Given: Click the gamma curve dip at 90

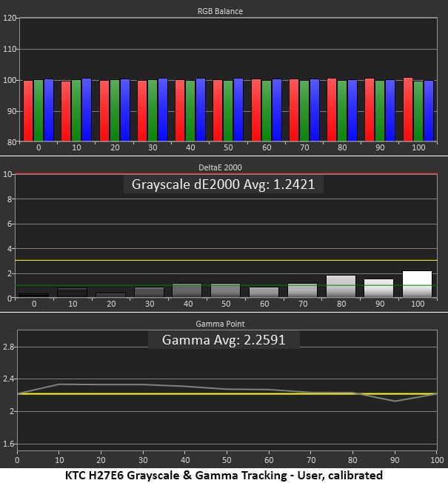Looking at the screenshot, I should coord(395,401).
